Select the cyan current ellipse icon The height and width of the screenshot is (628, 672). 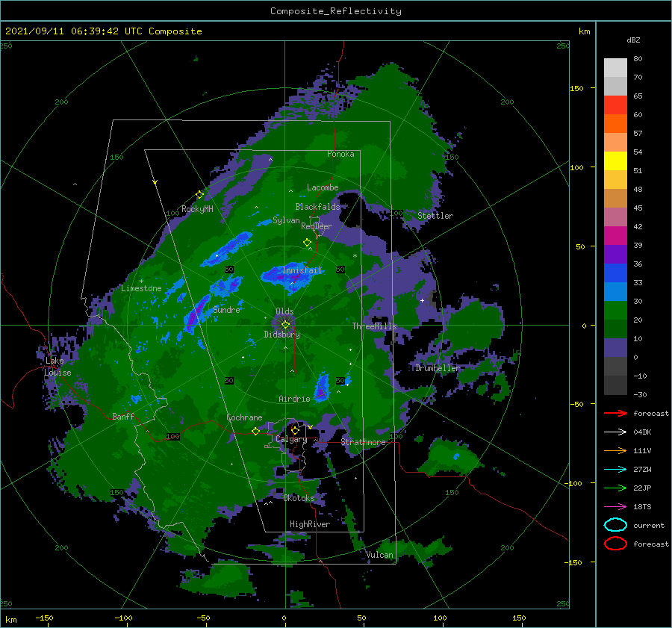615,525
